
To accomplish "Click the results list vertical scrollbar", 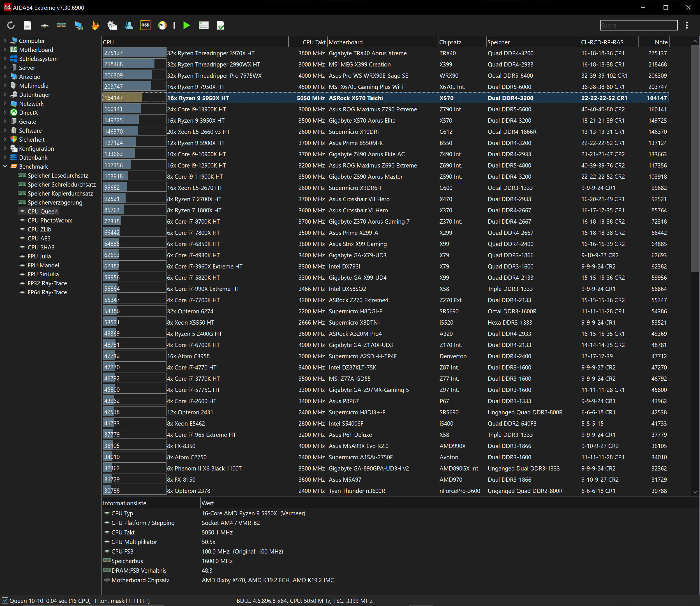I will pos(695,158).
